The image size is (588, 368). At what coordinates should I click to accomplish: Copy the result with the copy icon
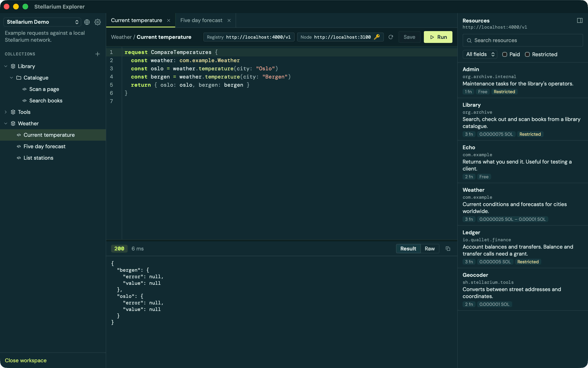448,248
